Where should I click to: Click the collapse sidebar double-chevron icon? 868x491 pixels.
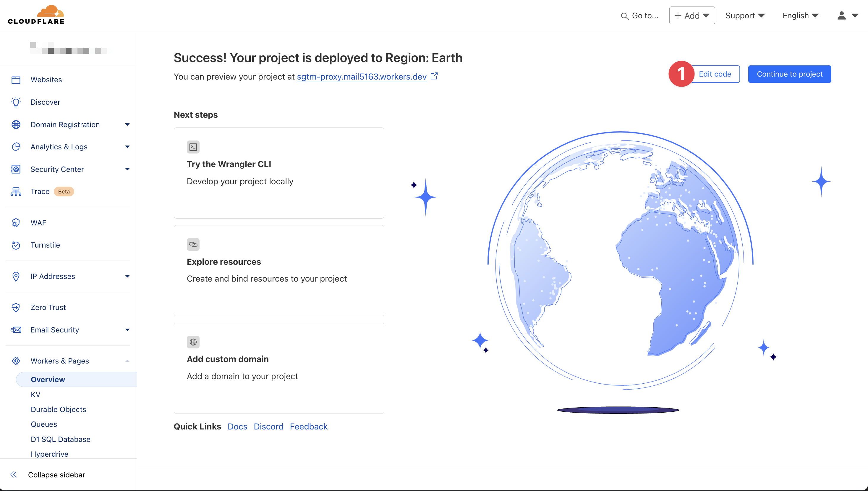click(x=14, y=475)
